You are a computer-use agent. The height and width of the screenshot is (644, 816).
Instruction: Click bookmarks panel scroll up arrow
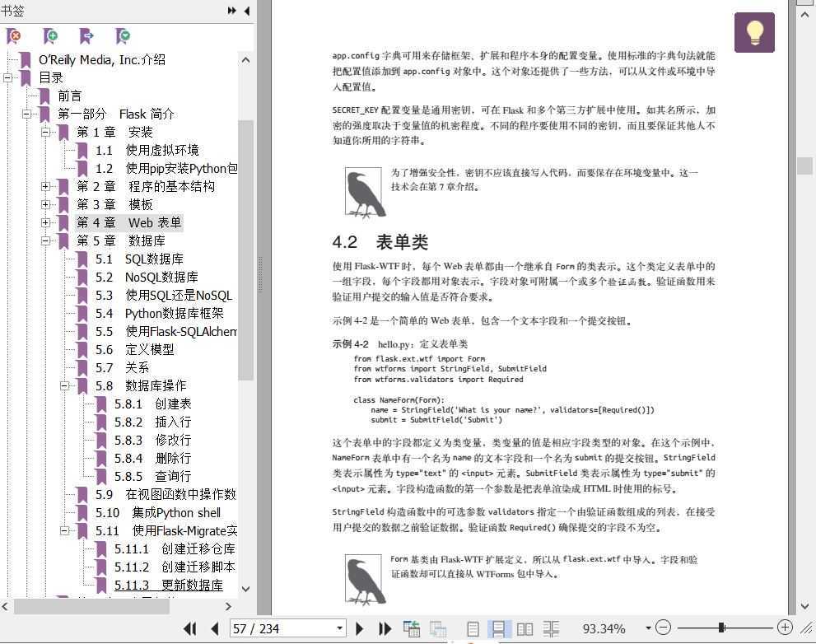245,60
